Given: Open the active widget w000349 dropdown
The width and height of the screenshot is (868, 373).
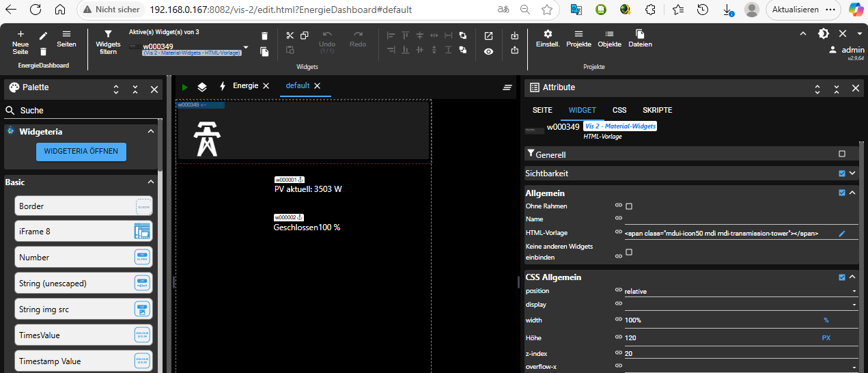Looking at the screenshot, I should [x=246, y=49].
